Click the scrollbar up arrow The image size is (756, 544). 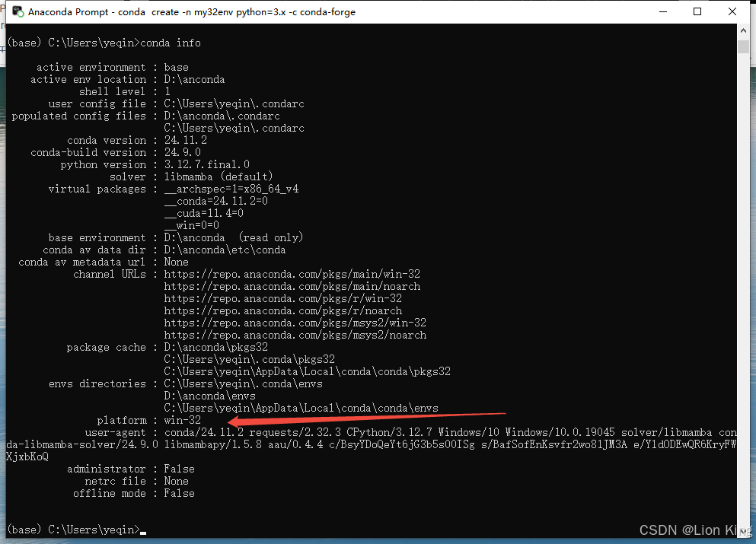(x=743, y=30)
